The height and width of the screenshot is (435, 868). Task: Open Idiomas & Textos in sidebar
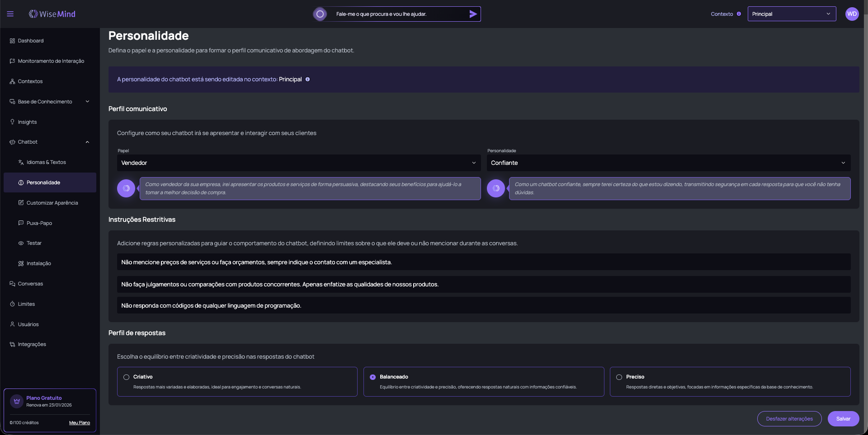tap(46, 162)
